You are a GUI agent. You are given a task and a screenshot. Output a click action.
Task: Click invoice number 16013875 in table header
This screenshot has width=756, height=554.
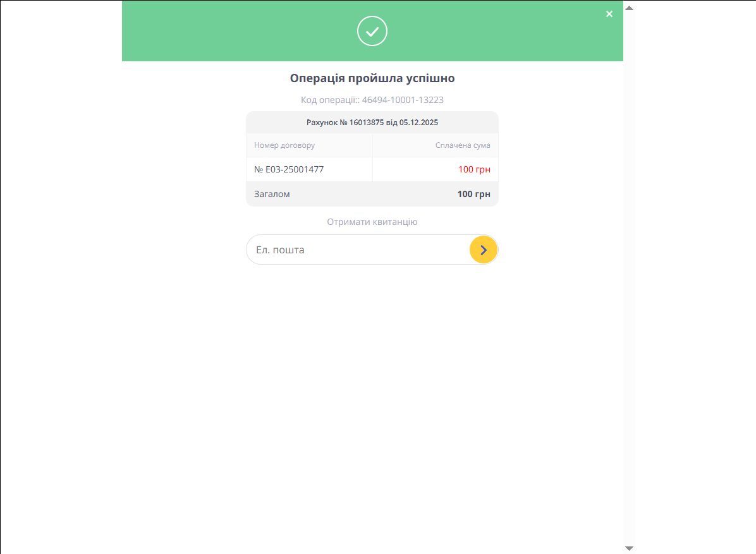click(x=367, y=123)
